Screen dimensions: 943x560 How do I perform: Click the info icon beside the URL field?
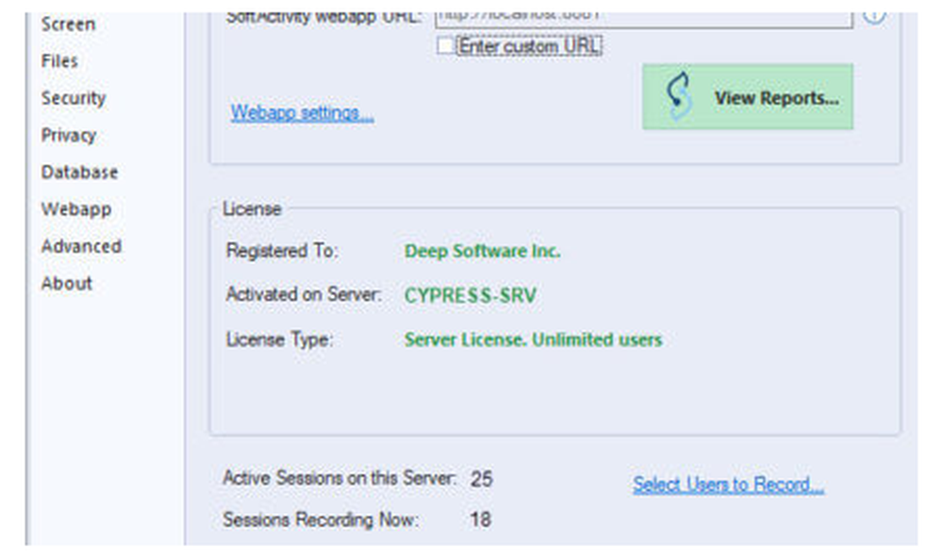pos(874,17)
